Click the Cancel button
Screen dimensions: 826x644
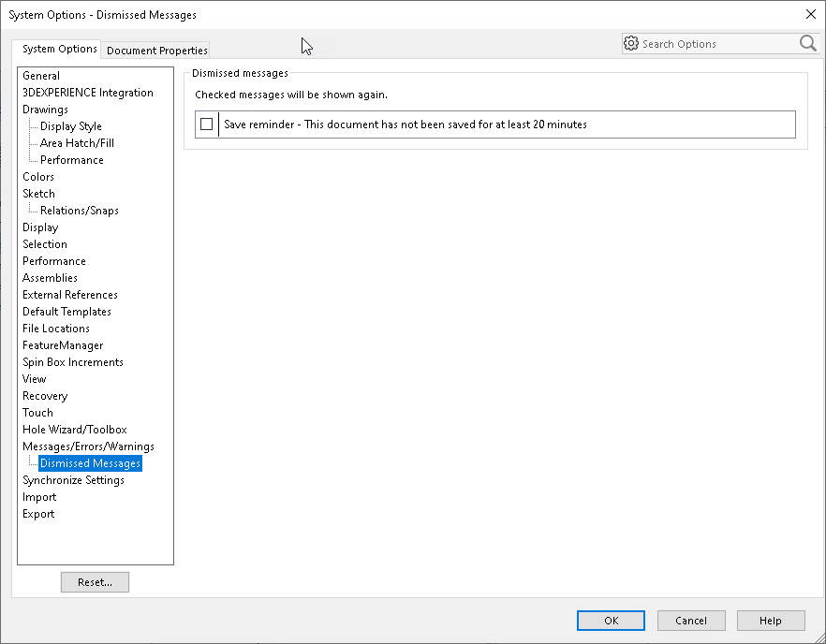coord(691,621)
